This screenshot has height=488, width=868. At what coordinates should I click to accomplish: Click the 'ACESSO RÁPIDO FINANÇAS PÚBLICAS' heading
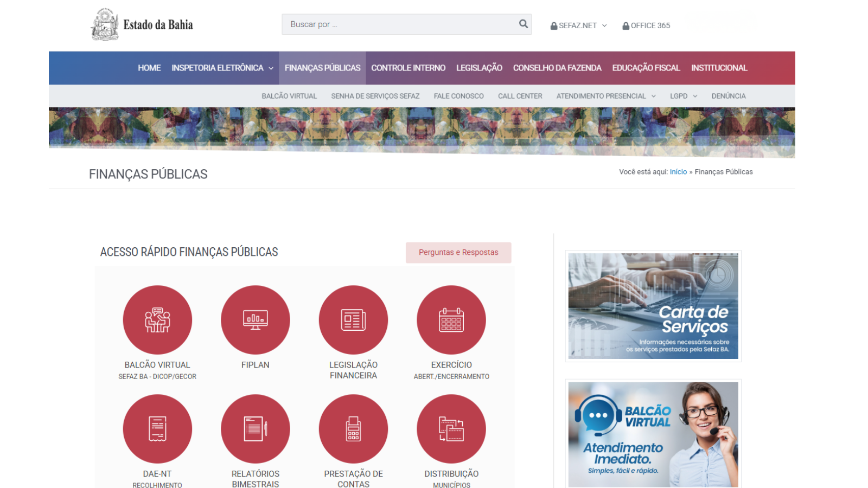click(189, 252)
